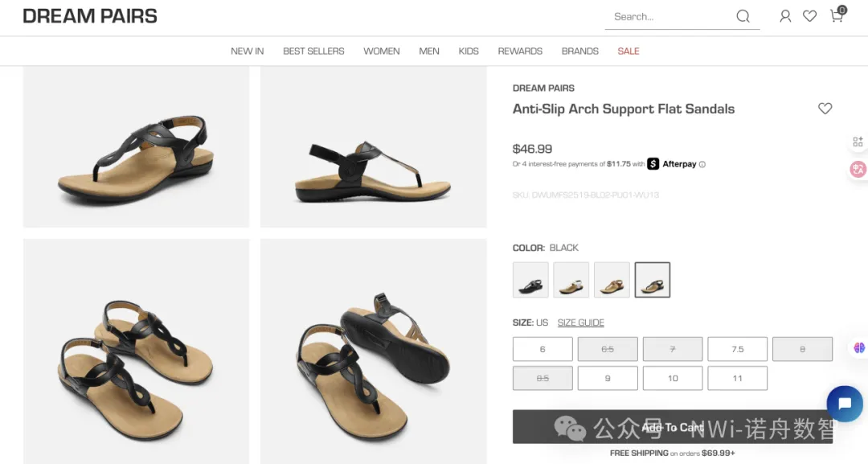Image resolution: width=868 pixels, height=464 pixels.
Task: Click the Add To Cart button
Action: (x=672, y=427)
